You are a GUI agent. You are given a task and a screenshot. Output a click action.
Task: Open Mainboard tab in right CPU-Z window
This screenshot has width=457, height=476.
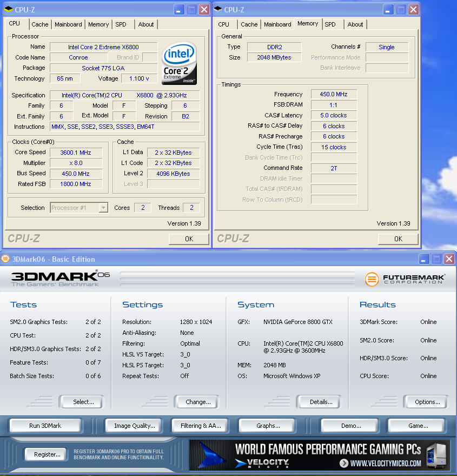click(x=277, y=24)
